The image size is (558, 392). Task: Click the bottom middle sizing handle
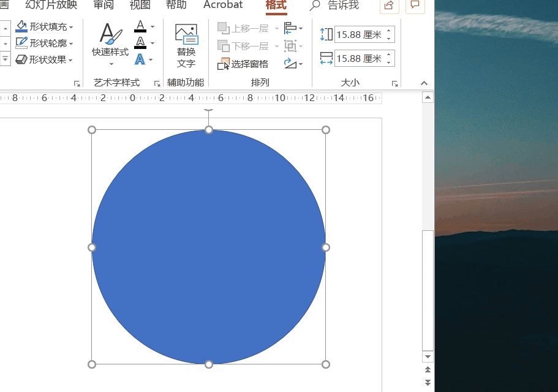click(x=209, y=364)
